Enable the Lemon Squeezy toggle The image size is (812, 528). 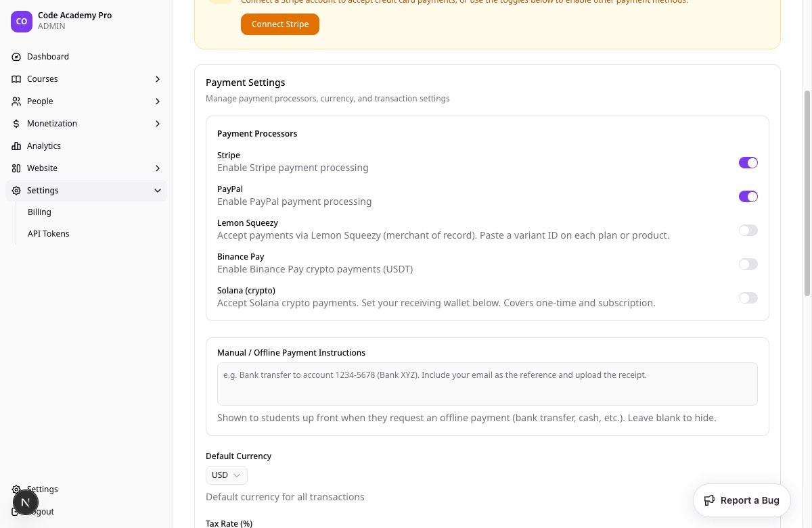748,231
